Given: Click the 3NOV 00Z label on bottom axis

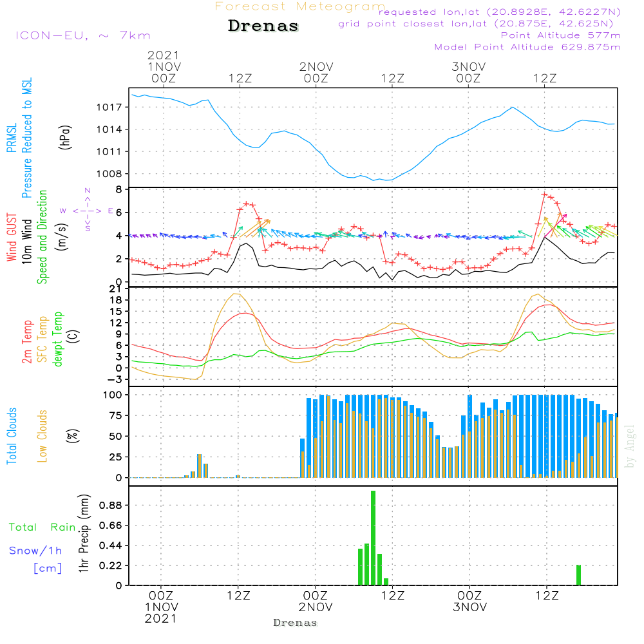Looking at the screenshot, I should (x=469, y=601).
